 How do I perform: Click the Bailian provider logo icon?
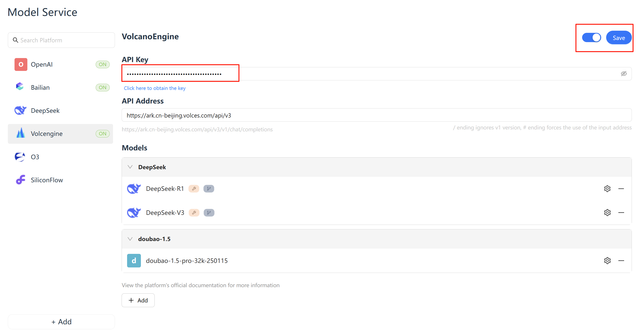20,87
